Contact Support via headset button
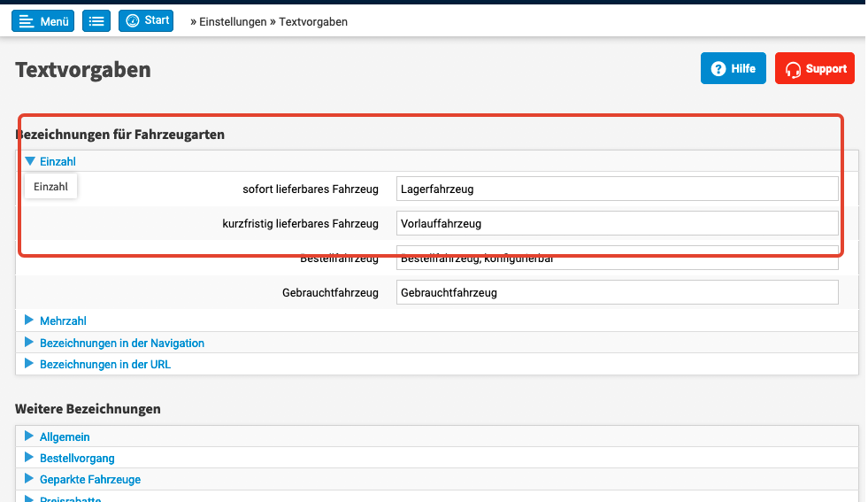 [x=814, y=69]
